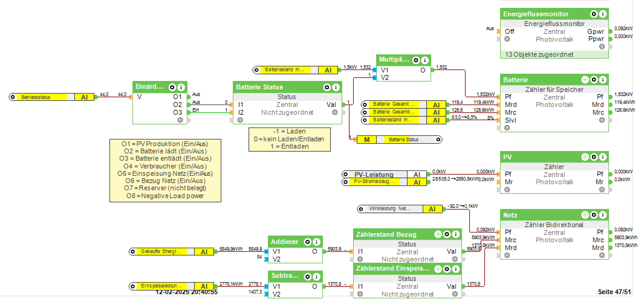This screenshot has height=302, width=644.
Task: Show info for the Binärd... block
Action: 181,87
